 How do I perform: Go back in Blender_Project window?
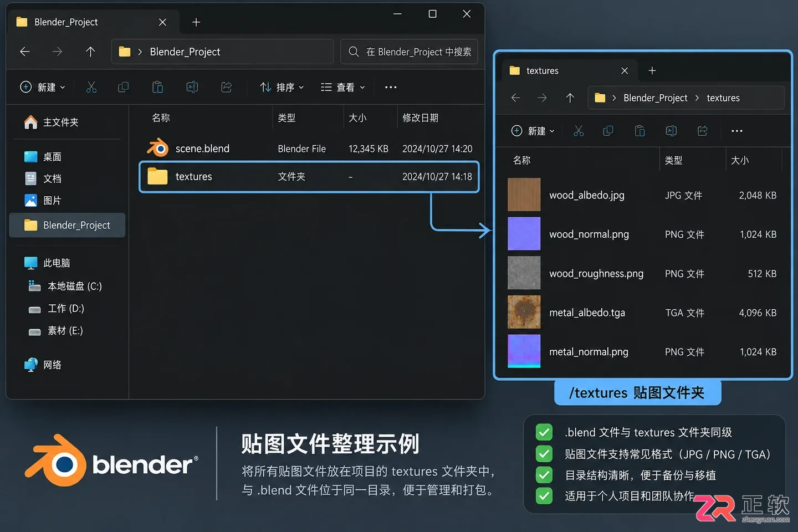pyautogui.click(x=25, y=52)
